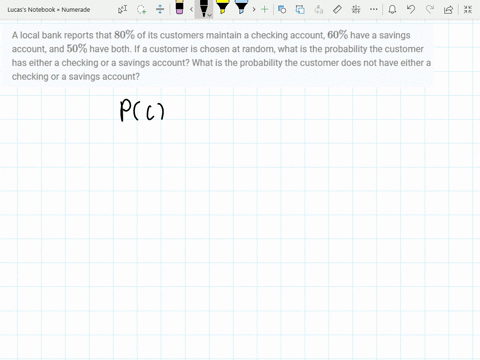Viewport: 480px width, 360px height.
Task: Undo the last ink stroke
Action: pyautogui.click(x=411, y=9)
